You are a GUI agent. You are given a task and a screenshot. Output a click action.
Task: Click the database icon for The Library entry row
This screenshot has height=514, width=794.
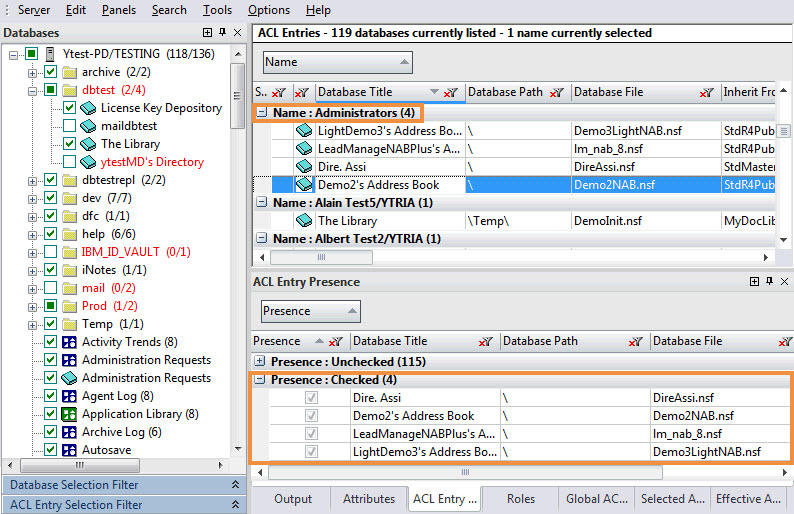pos(304,221)
